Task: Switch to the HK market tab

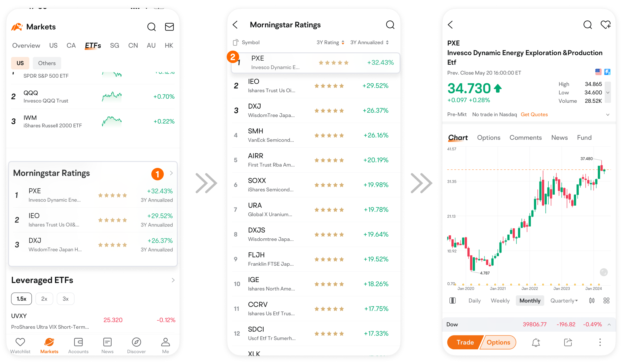Action: (169, 46)
